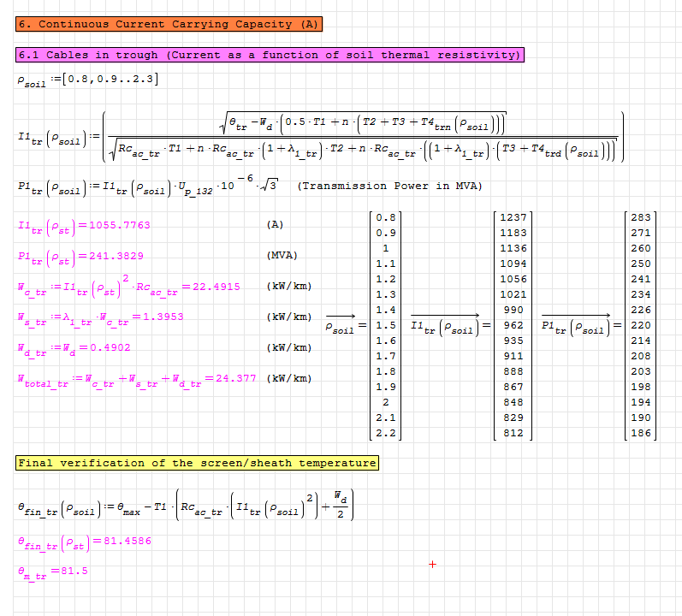
Task: Click the 1237 value in the I1tr results vector
Action: [513, 218]
